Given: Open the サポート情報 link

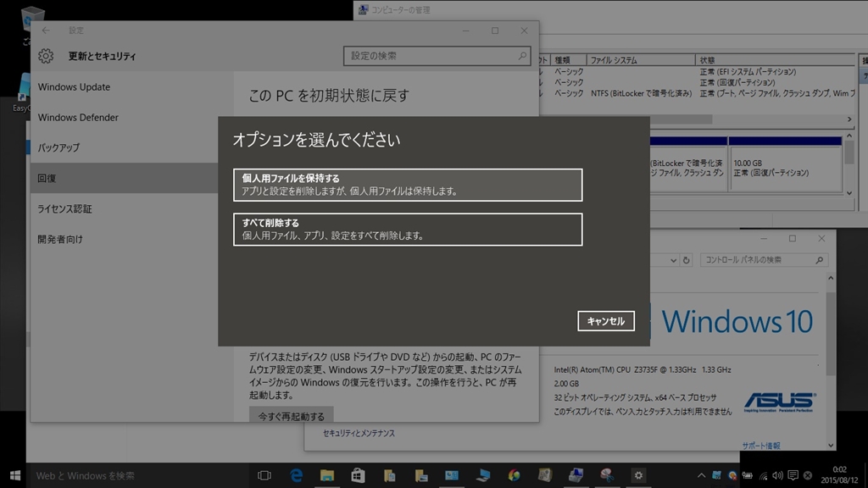Looking at the screenshot, I should click(x=761, y=446).
